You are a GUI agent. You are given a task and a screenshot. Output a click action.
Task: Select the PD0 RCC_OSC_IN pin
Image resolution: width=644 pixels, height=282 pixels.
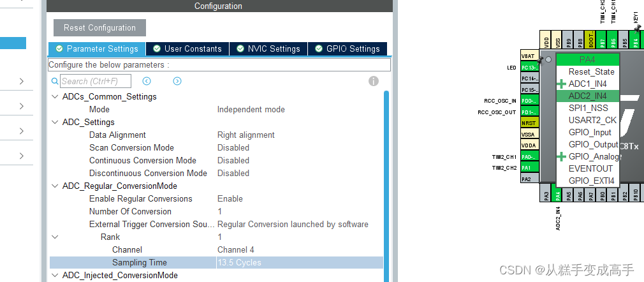coord(529,101)
